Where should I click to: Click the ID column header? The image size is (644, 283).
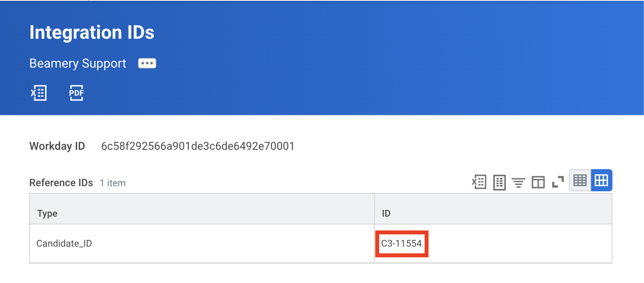[x=386, y=213]
